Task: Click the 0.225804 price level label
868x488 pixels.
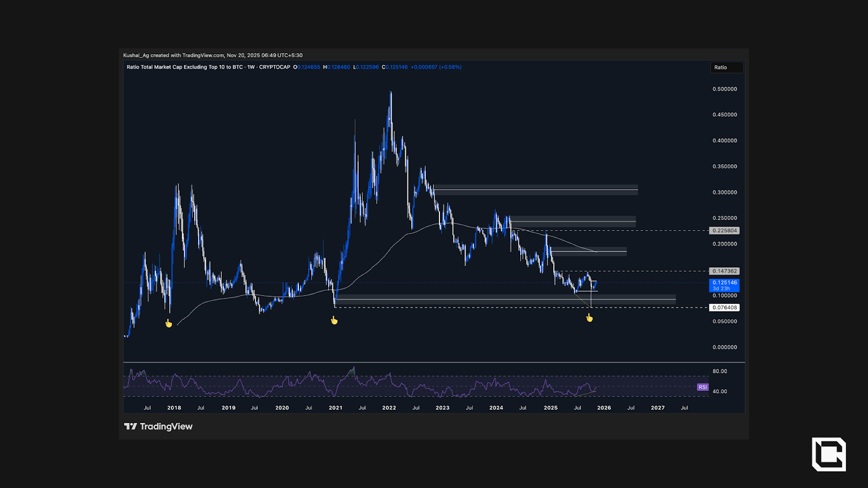Action: click(x=724, y=230)
